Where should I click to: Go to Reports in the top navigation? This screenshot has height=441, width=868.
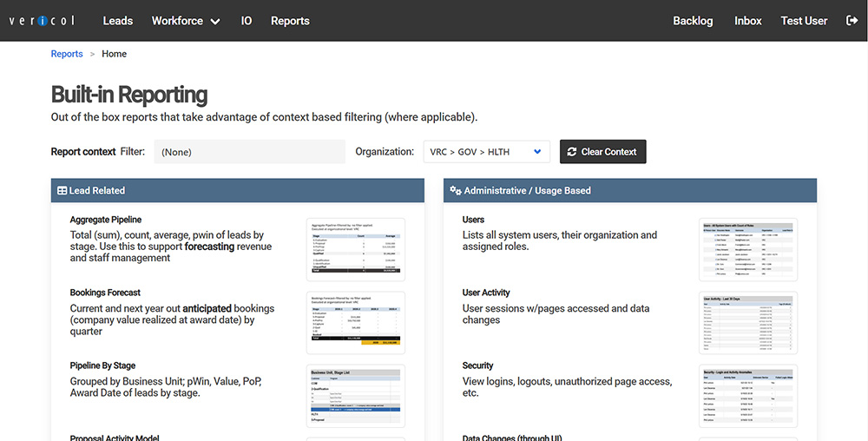[290, 21]
